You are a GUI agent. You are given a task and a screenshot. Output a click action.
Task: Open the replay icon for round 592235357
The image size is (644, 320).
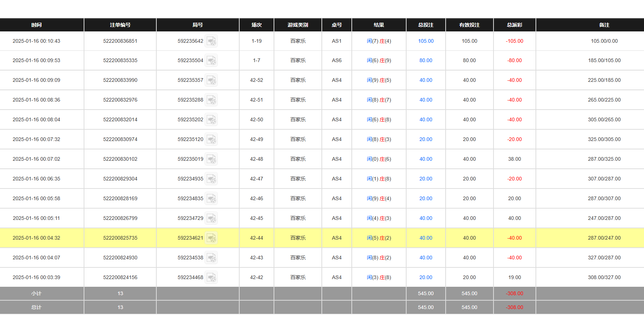click(211, 80)
